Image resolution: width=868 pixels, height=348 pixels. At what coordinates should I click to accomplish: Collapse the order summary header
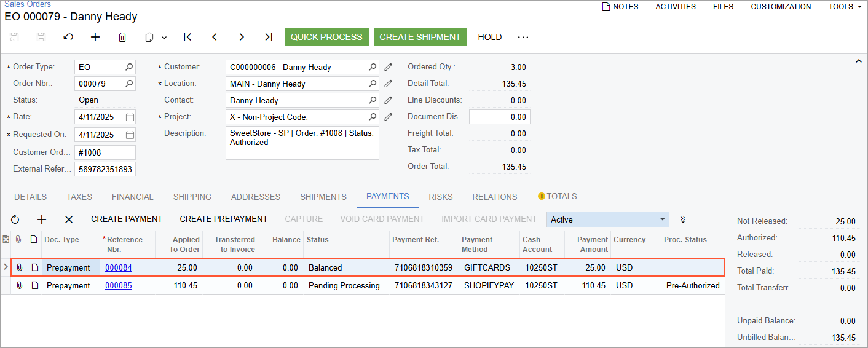pos(858,61)
